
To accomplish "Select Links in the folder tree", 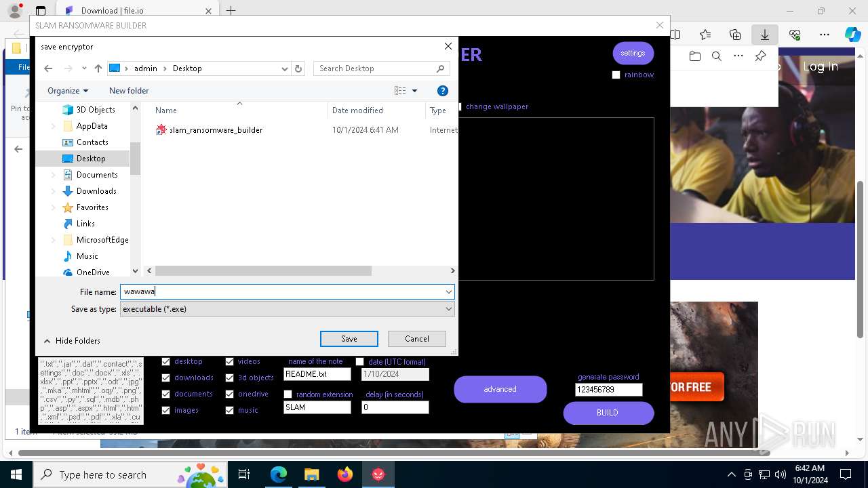I will pos(85,224).
